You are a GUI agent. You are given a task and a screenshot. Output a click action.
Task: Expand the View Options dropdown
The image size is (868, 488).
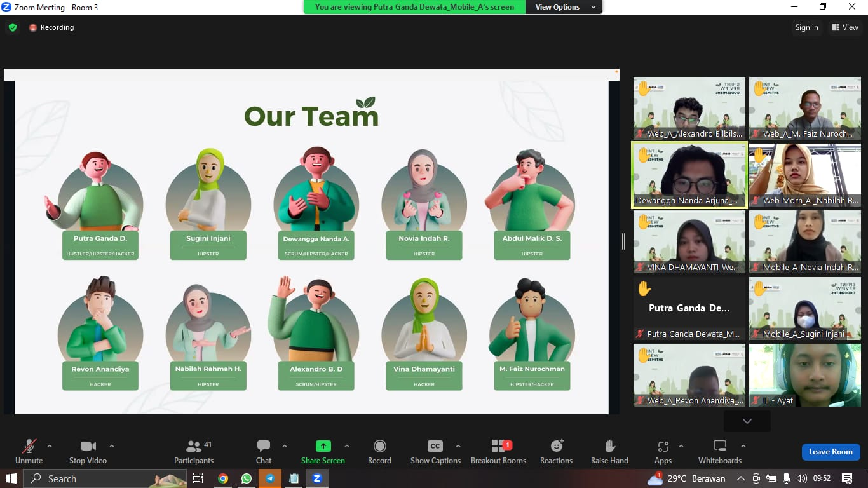coord(566,7)
